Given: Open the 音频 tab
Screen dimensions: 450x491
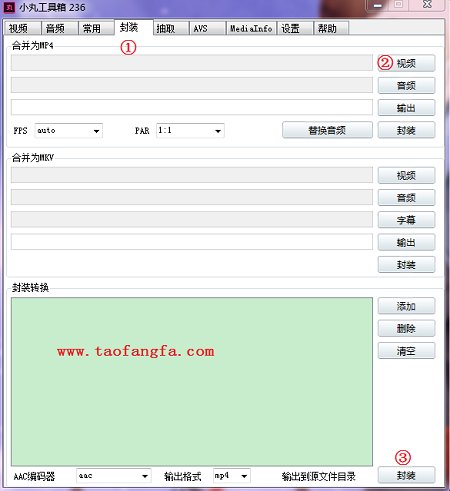Looking at the screenshot, I should pyautogui.click(x=60, y=28).
